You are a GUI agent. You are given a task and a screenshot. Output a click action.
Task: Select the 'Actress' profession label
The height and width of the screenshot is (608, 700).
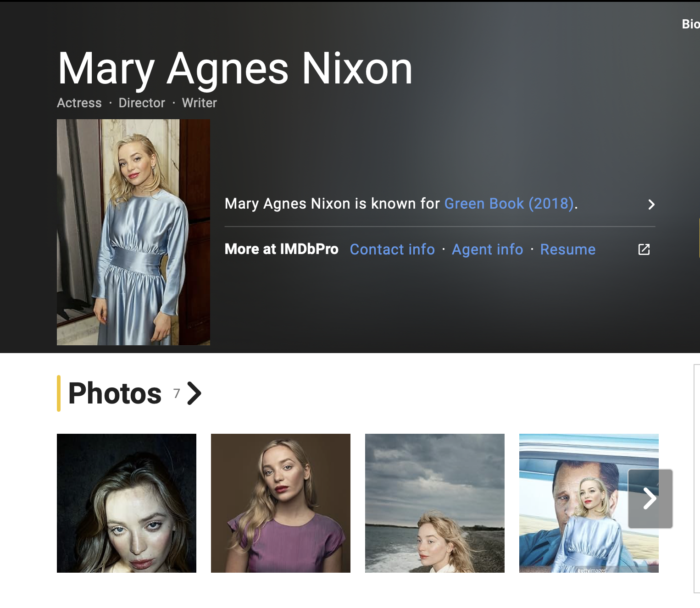pyautogui.click(x=79, y=103)
